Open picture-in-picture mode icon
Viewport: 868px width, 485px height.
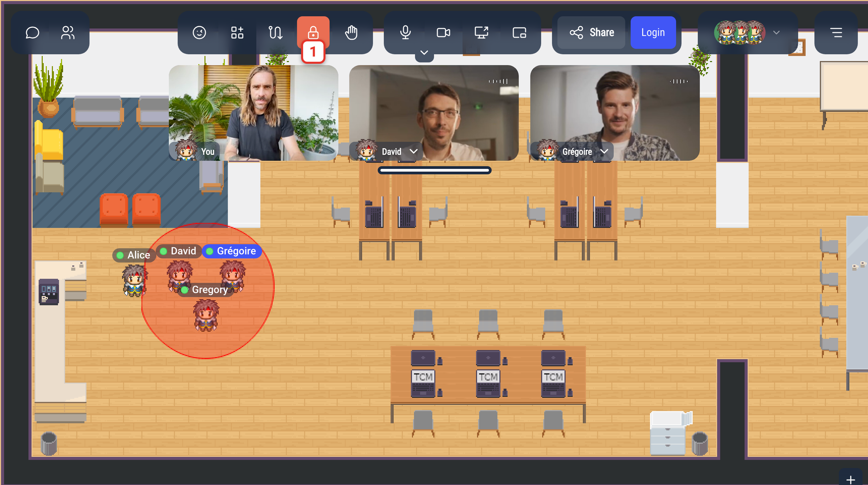tap(519, 33)
